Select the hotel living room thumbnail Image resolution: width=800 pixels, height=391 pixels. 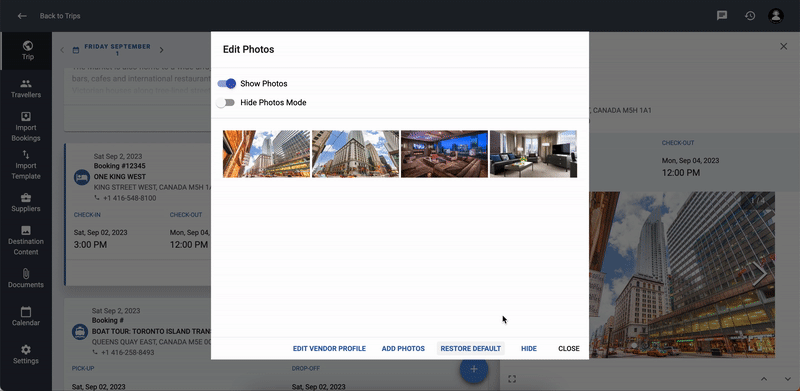pyautogui.click(x=533, y=154)
